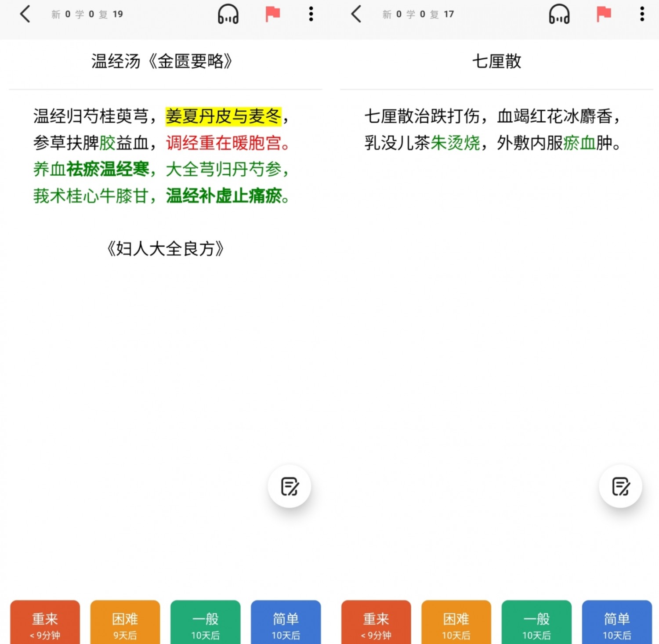Choose blue 简单 button on right card
659x644 pixels.
click(617, 624)
